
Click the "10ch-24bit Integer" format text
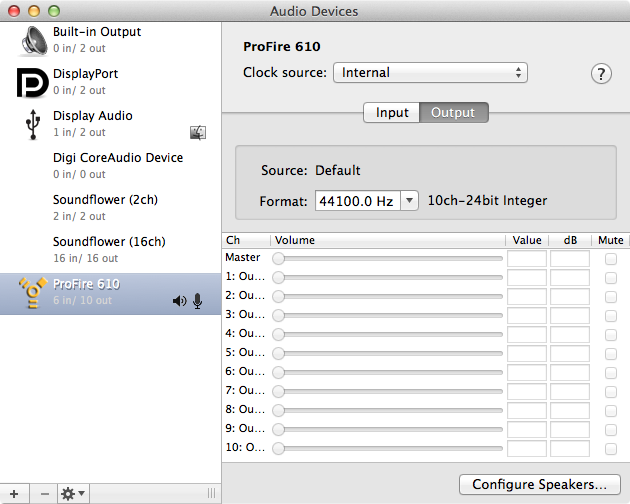tap(487, 201)
